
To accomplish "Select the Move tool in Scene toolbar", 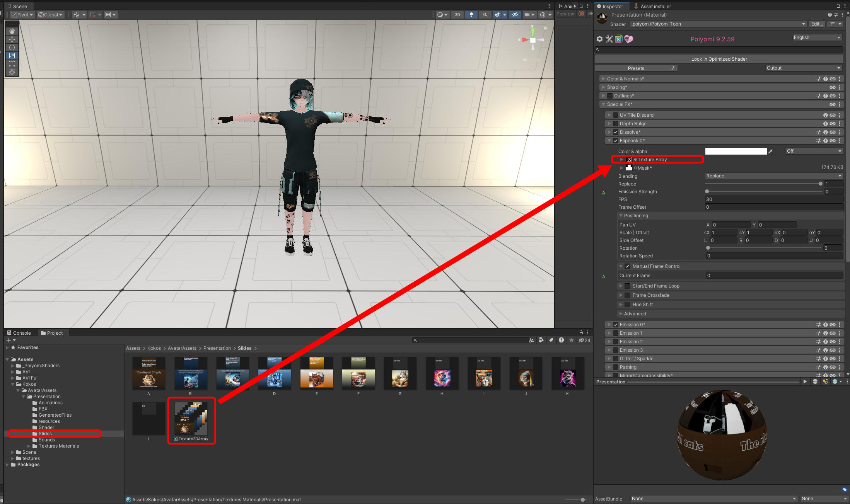I will (12, 39).
